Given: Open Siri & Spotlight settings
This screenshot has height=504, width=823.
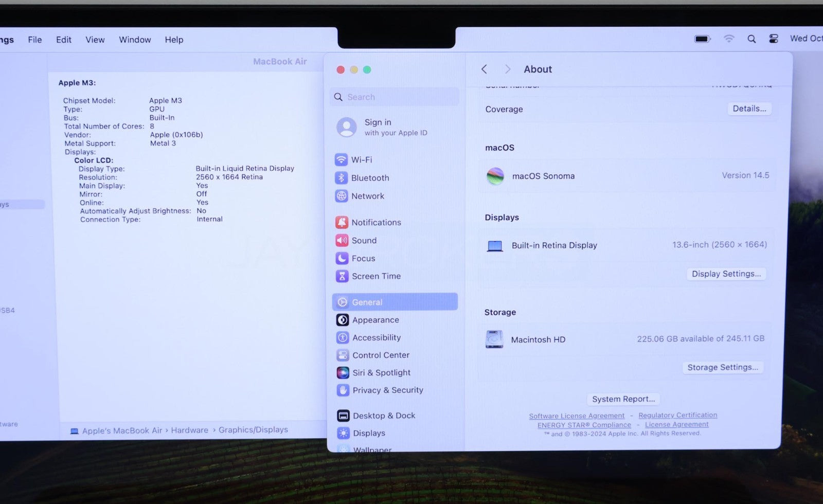Looking at the screenshot, I should click(381, 372).
